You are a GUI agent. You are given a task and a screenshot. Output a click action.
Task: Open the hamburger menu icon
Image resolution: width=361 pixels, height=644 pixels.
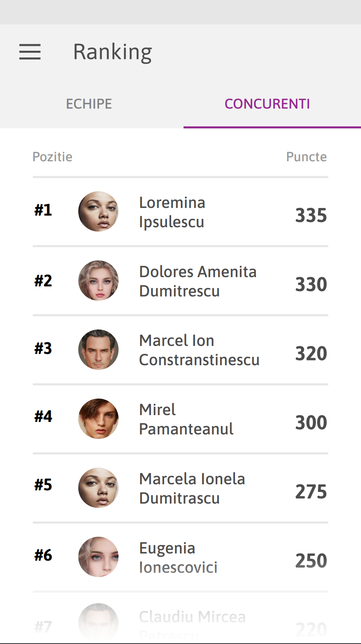pyautogui.click(x=30, y=52)
